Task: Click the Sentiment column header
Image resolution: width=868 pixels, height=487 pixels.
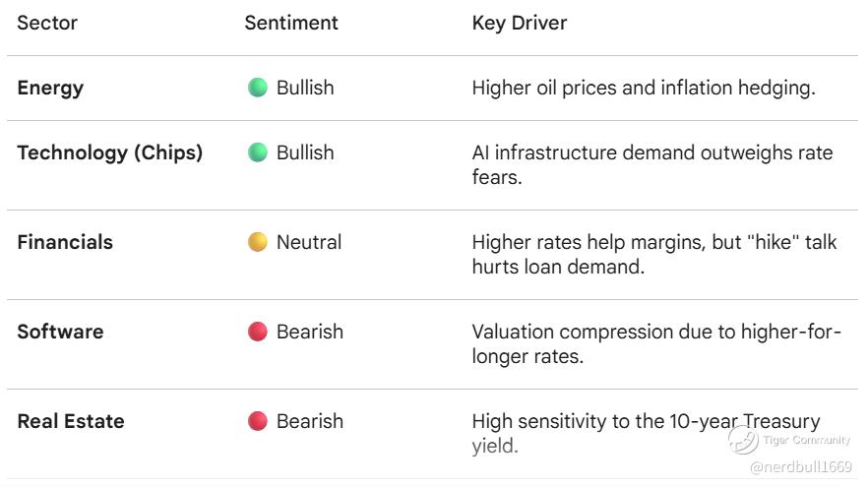Action: 291,22
